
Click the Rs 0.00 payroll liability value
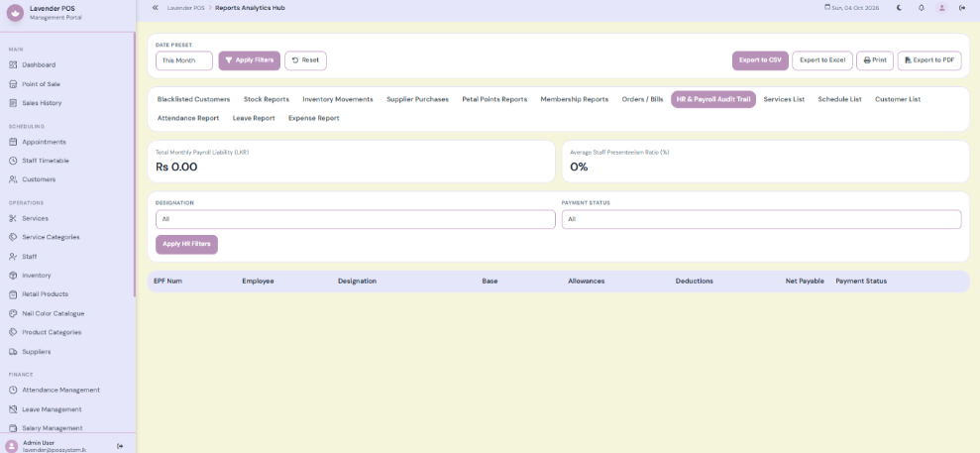pyautogui.click(x=176, y=167)
